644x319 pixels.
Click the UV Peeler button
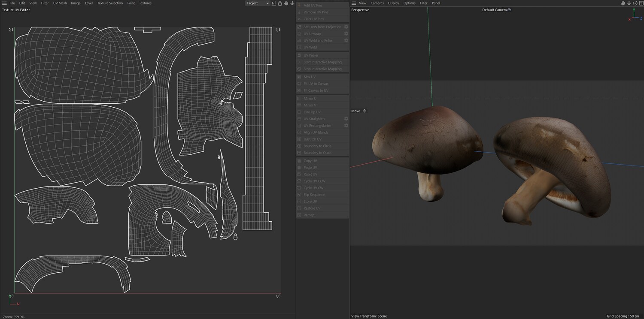311,55
